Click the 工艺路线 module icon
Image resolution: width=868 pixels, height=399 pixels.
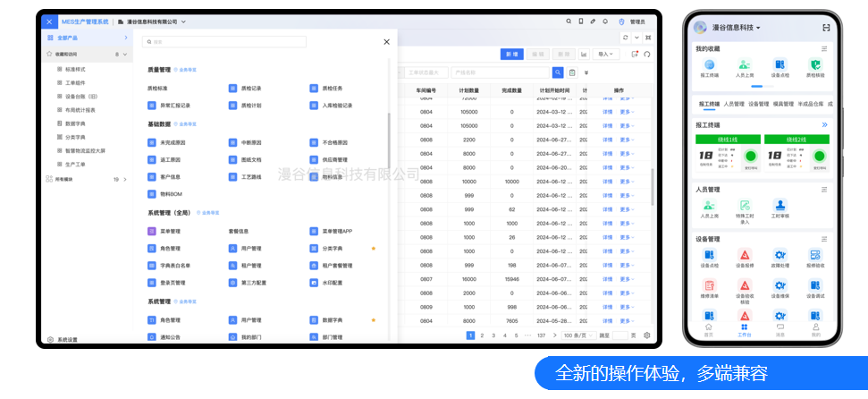coord(232,177)
